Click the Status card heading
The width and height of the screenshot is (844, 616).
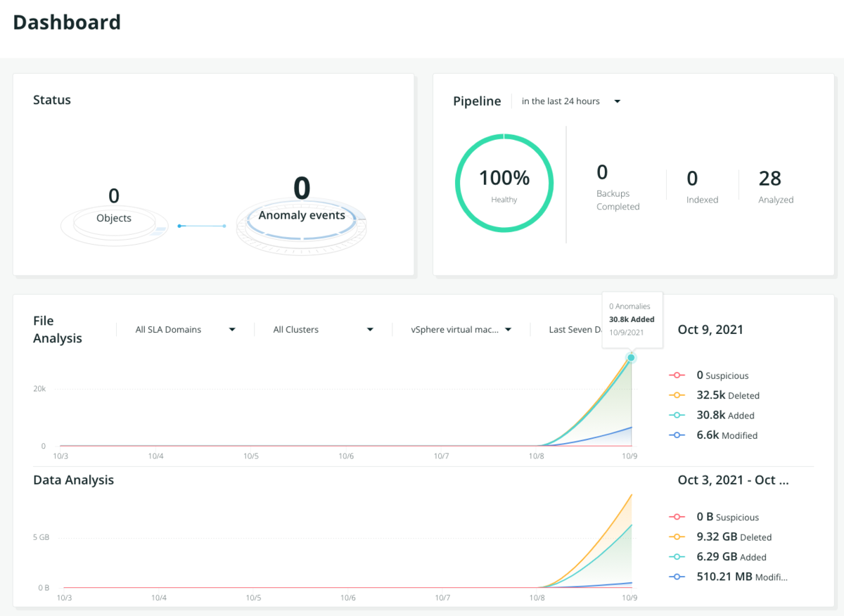(52, 100)
